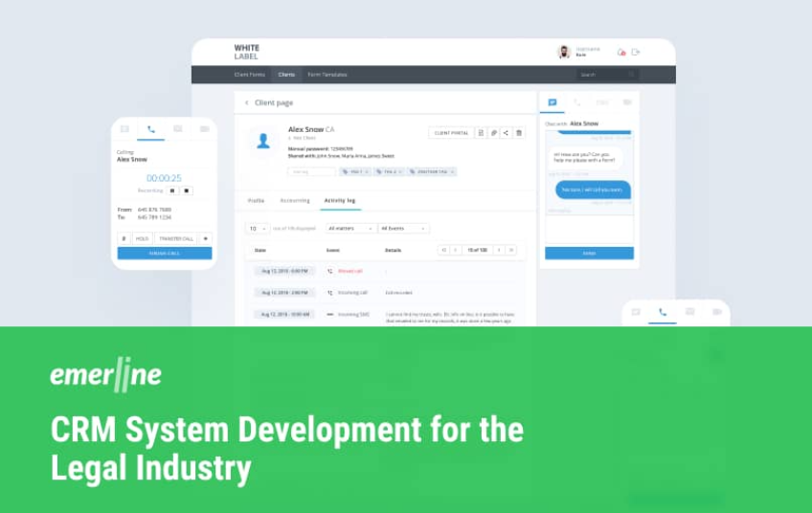Go to previous page of activity log

pyautogui.click(x=456, y=250)
